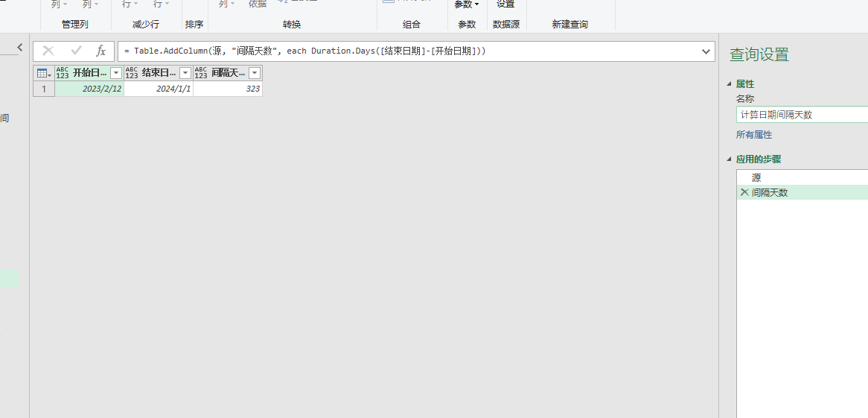868x418 pixels.
Task: Click inside the formula bar text
Action: click(305, 51)
